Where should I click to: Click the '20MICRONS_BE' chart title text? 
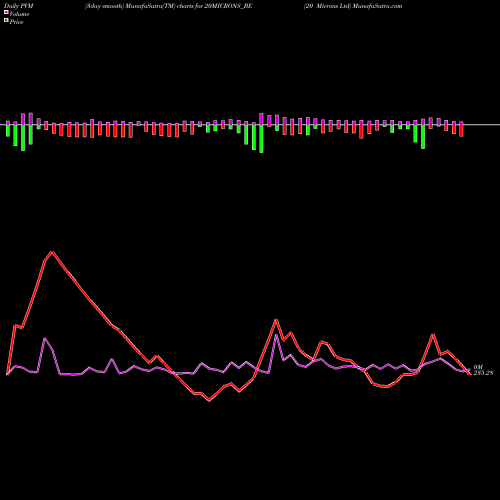point(228,6)
